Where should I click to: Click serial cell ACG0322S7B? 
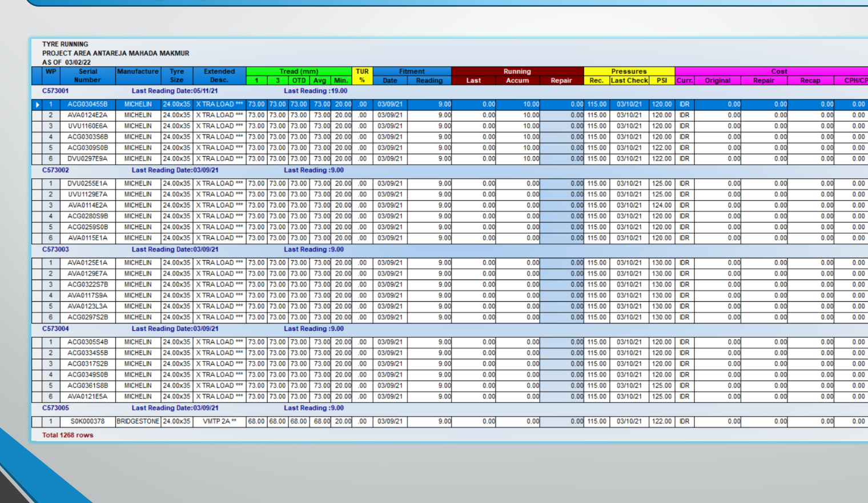tap(87, 285)
